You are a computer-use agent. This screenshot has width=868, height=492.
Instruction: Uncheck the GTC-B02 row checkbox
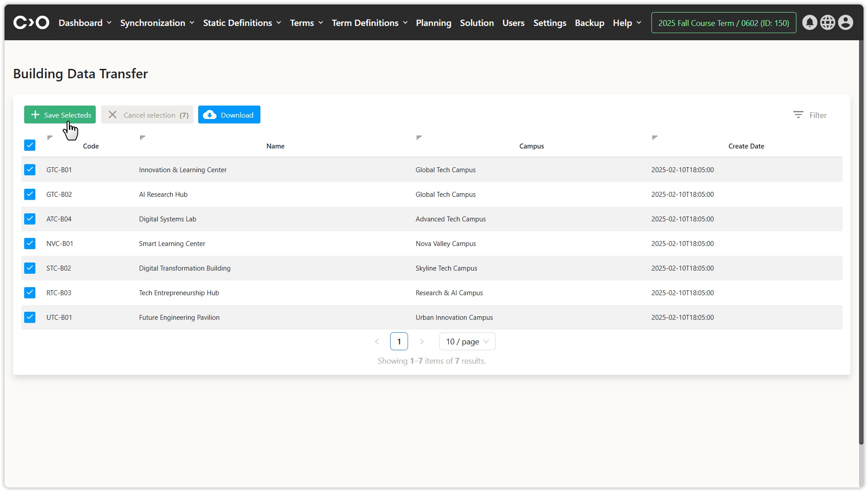pyautogui.click(x=30, y=194)
